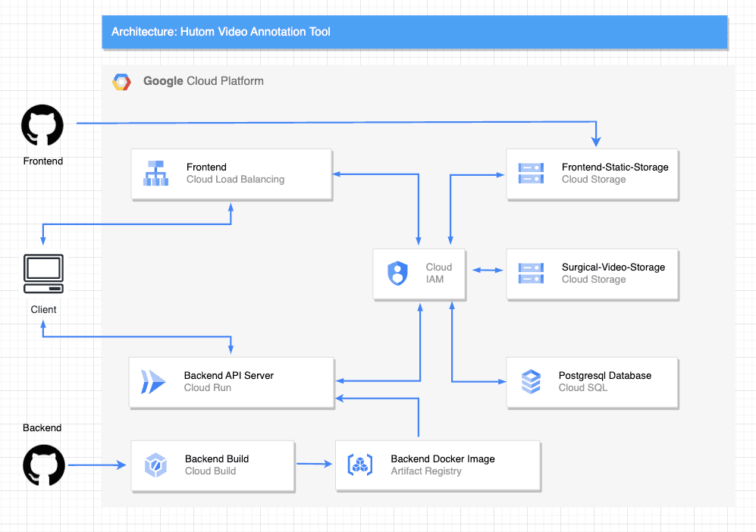Click the Cloud Run icon

click(x=153, y=382)
